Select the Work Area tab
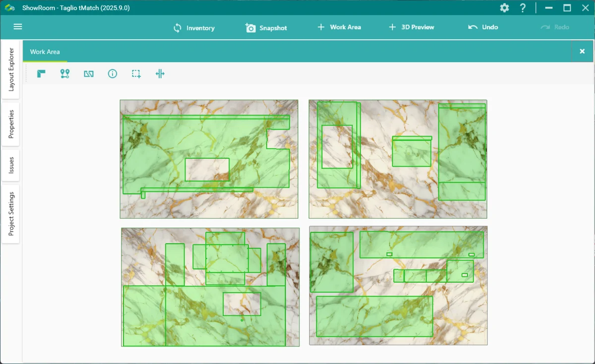Screen dimensions: 595x364 45,52
